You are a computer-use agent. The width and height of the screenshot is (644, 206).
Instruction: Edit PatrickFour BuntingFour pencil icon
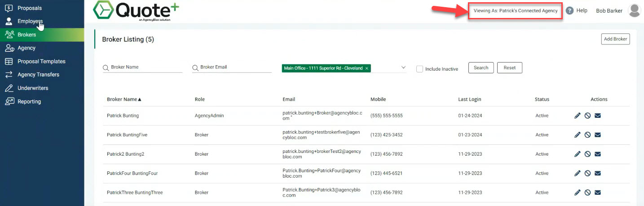578,174
